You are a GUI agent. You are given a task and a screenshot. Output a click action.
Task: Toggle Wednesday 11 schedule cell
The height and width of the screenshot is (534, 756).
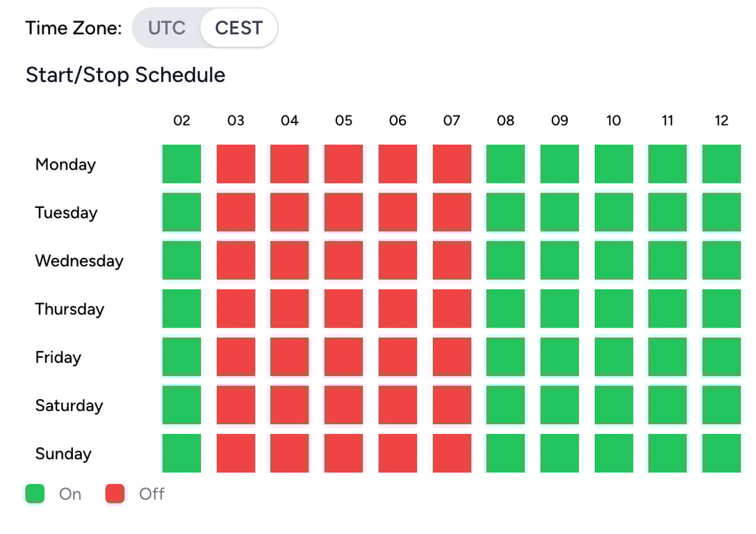(668, 260)
